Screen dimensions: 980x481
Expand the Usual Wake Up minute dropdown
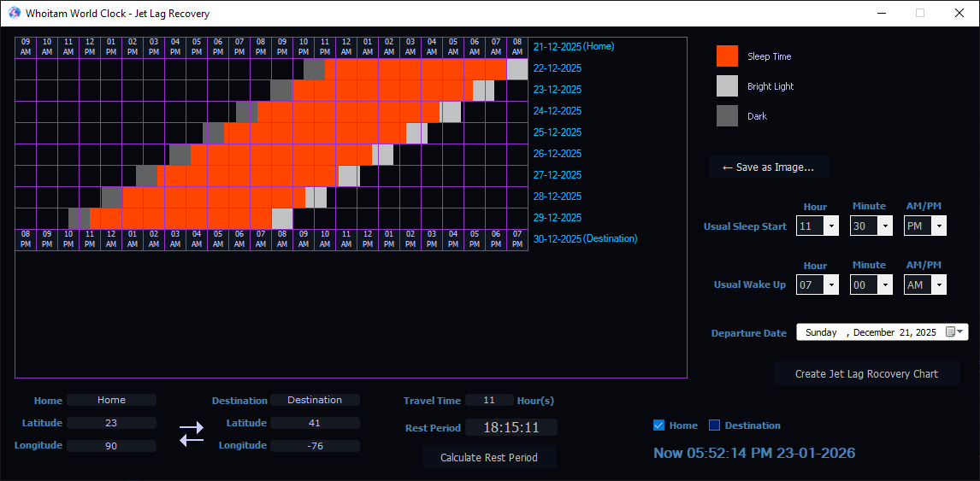coord(885,285)
